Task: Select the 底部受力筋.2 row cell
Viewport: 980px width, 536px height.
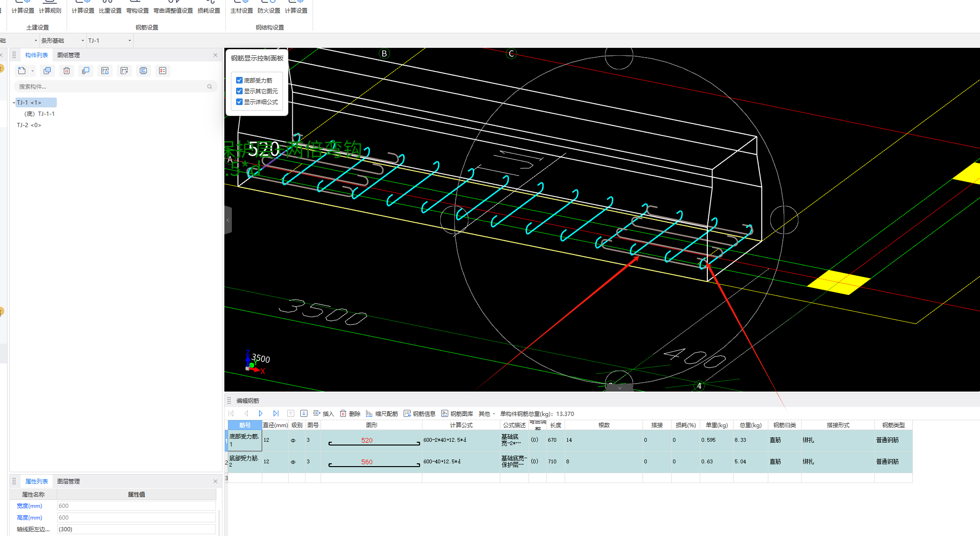Action: 245,462
